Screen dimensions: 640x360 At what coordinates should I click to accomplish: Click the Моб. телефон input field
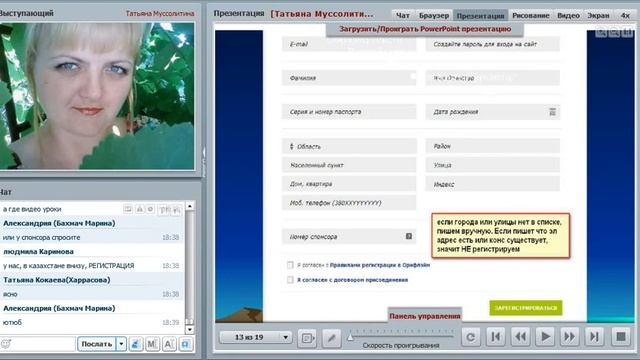click(349, 203)
